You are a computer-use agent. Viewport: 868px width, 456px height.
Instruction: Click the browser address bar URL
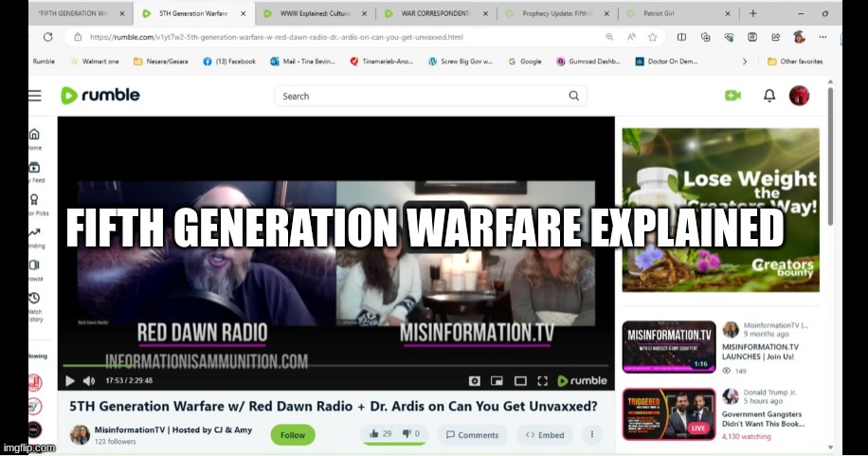[276, 37]
